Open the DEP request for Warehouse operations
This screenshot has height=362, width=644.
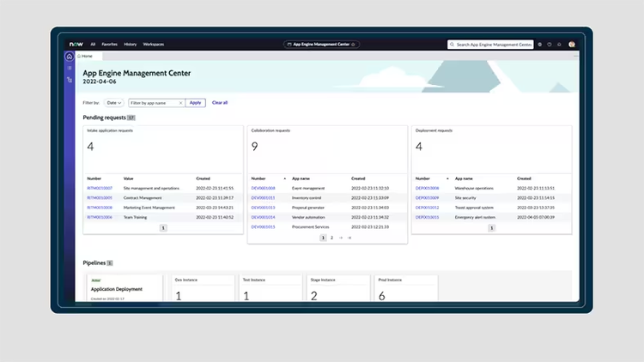click(x=427, y=189)
